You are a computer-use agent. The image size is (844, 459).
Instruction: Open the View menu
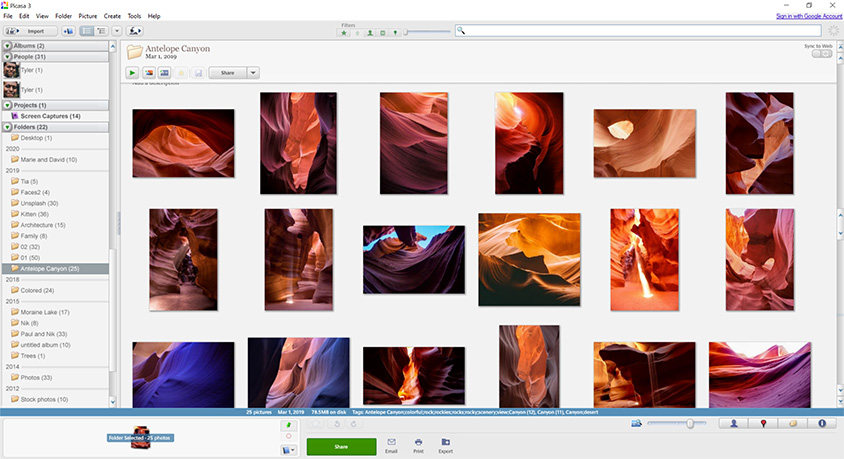coord(42,16)
